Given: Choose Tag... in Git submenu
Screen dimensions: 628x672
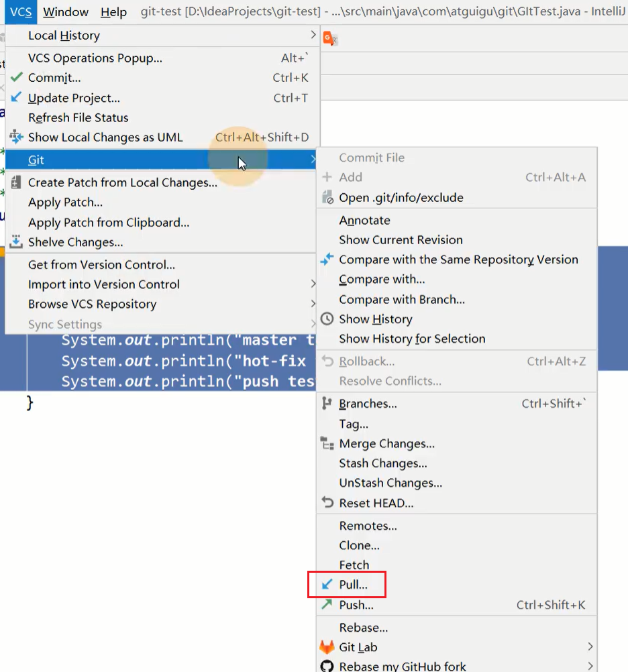Looking at the screenshot, I should (456, 424).
